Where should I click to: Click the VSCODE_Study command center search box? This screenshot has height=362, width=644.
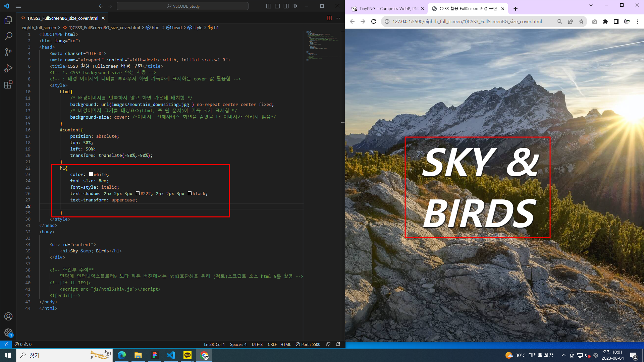(x=183, y=6)
